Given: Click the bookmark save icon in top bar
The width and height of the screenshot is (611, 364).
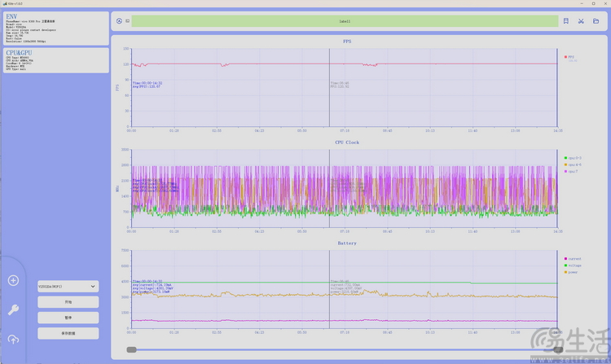Looking at the screenshot, I should (x=566, y=21).
